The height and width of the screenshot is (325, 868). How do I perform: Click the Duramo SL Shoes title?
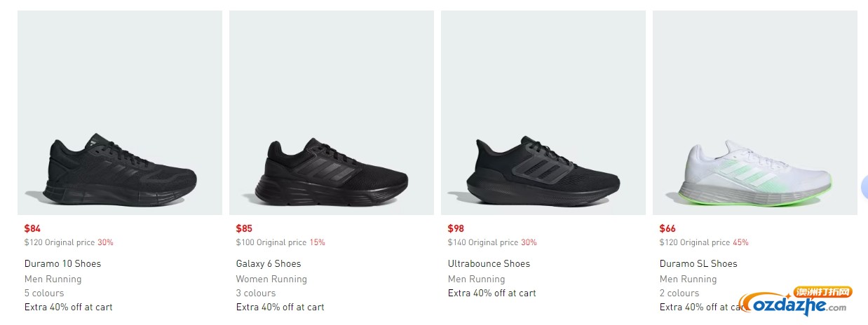pos(698,264)
